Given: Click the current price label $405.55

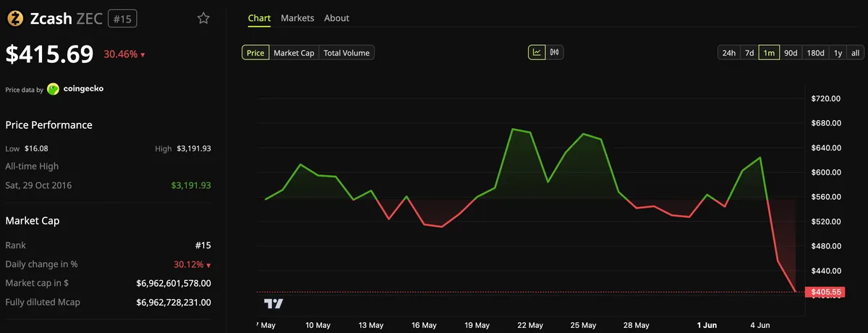Looking at the screenshot, I should [x=825, y=292].
